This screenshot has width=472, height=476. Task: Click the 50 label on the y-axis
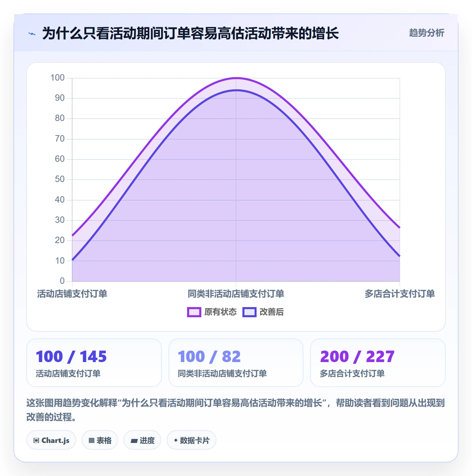coord(60,179)
